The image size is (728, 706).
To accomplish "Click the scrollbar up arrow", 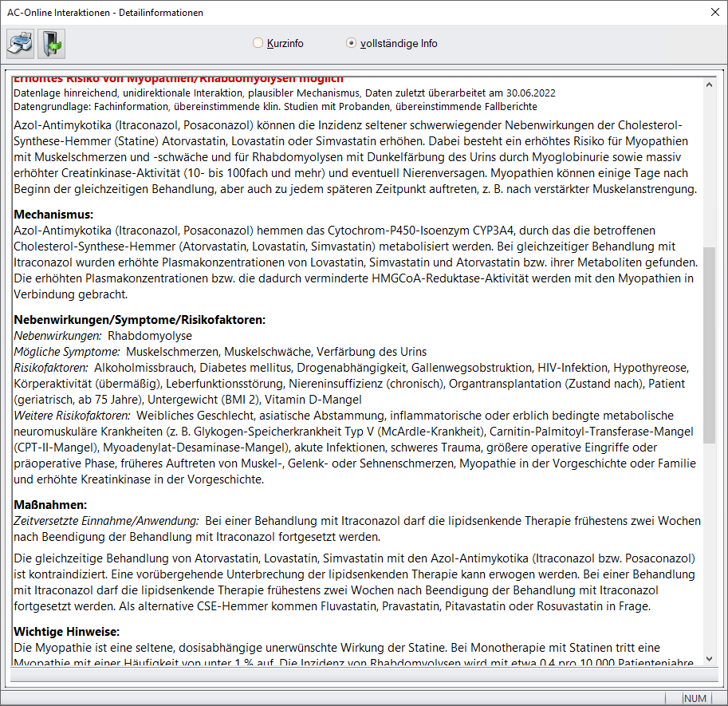I will tap(709, 83).
